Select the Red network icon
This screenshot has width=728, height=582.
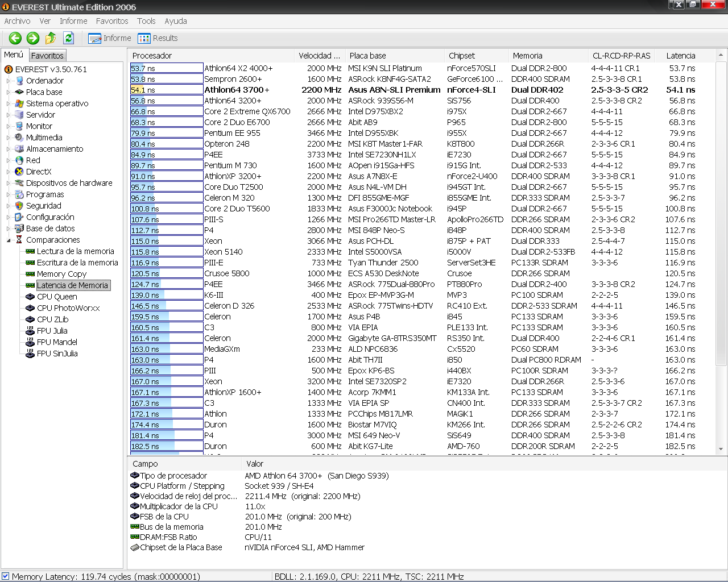click(19, 160)
